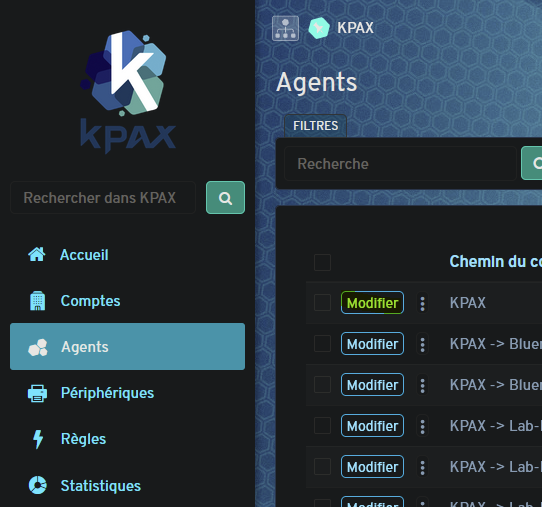Open the Règles menu item
This screenshot has width=542, height=507.
pyautogui.click(x=128, y=439)
